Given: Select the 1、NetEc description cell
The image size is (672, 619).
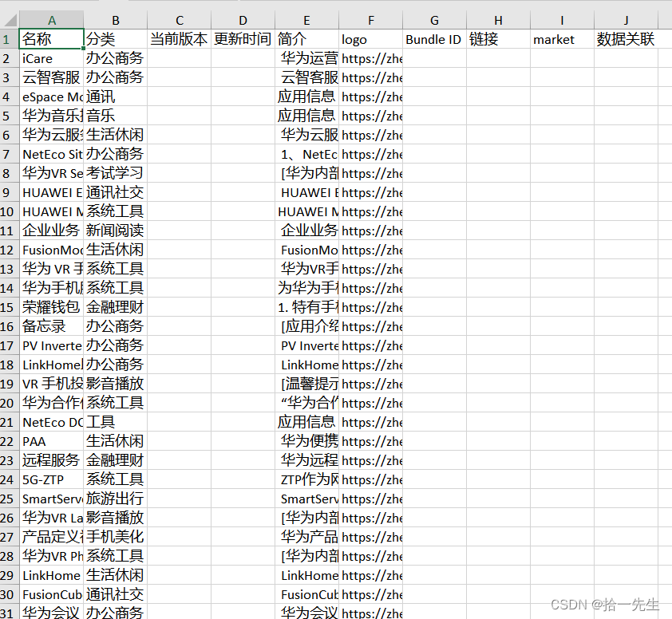Looking at the screenshot, I should (306, 154).
